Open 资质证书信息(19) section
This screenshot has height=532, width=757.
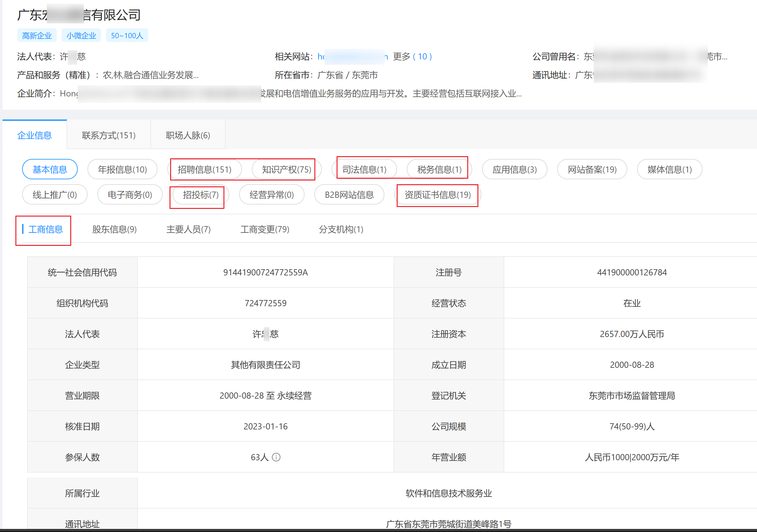[437, 195]
